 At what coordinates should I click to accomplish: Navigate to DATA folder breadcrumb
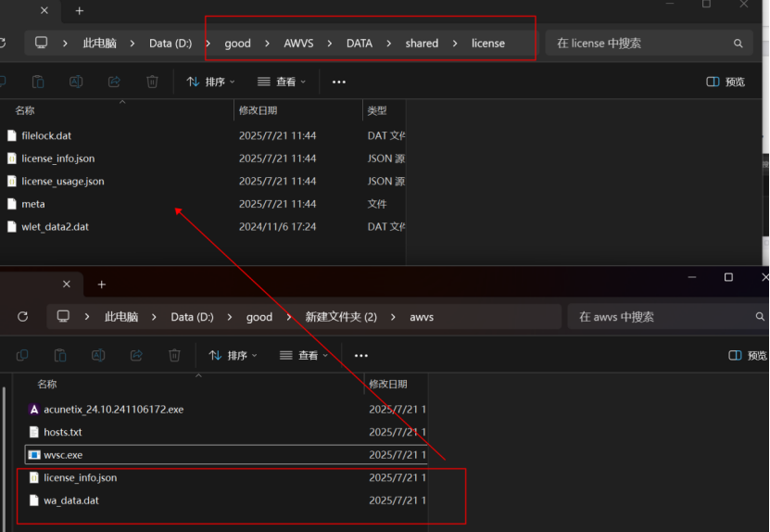[x=360, y=44]
